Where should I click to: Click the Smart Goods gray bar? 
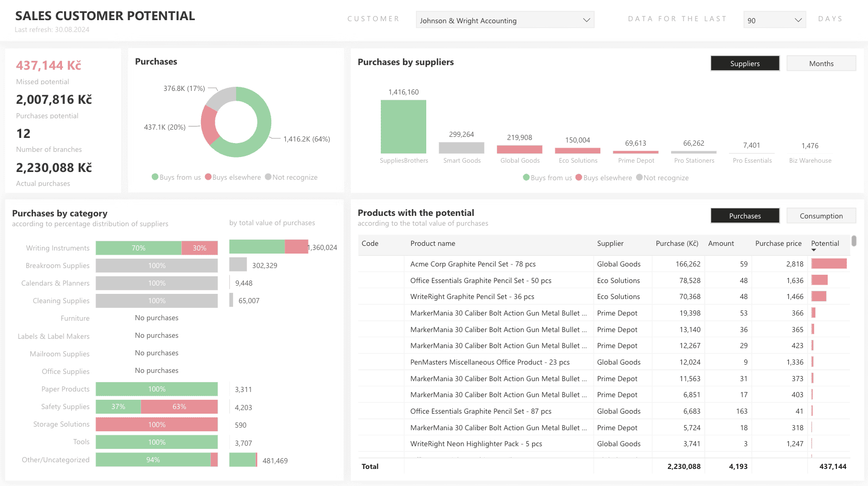point(461,148)
